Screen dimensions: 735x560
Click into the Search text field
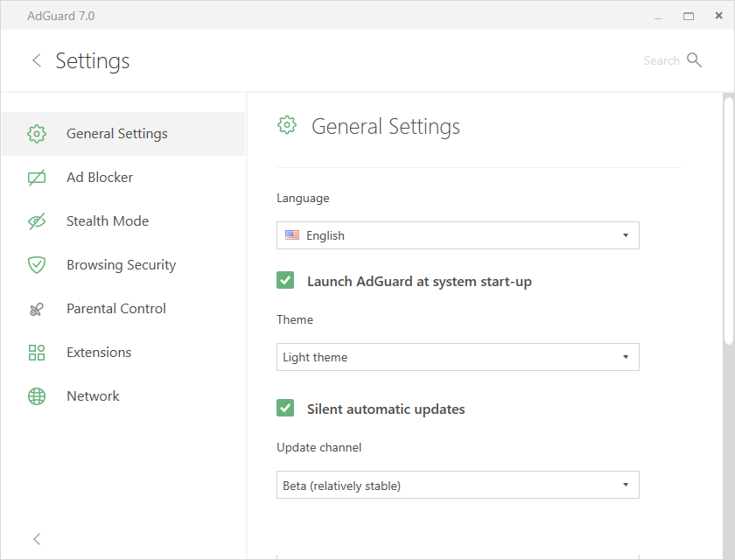coord(660,60)
